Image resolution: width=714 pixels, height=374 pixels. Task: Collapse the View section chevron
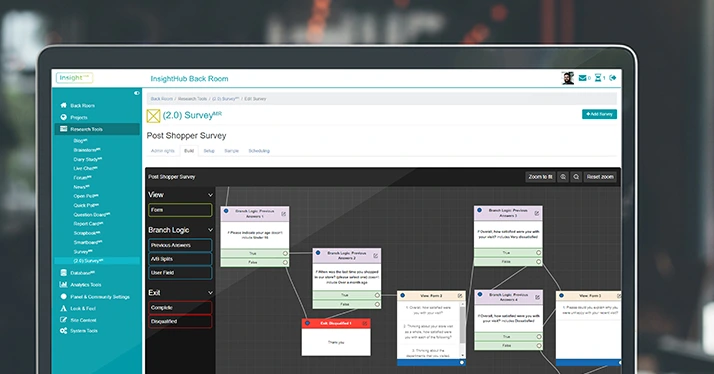[x=210, y=195]
